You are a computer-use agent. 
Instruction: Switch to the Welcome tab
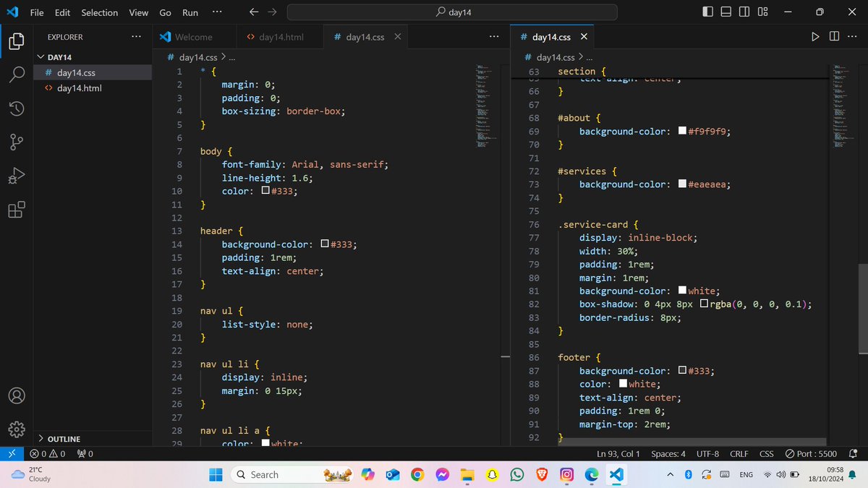[195, 37]
